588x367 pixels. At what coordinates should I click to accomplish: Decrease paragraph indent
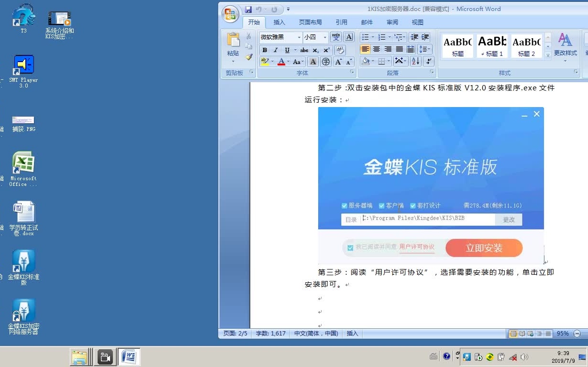(414, 37)
